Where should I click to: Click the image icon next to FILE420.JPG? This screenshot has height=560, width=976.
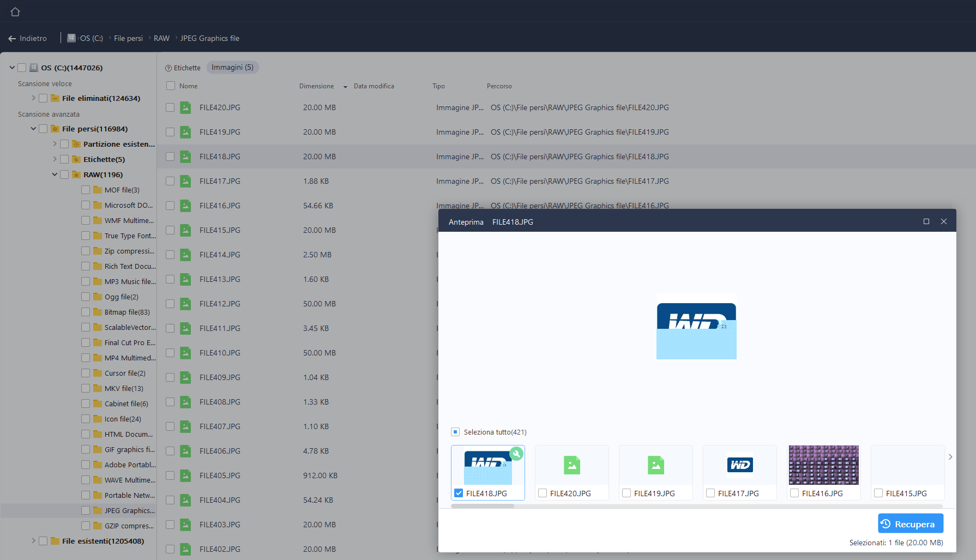(x=185, y=107)
